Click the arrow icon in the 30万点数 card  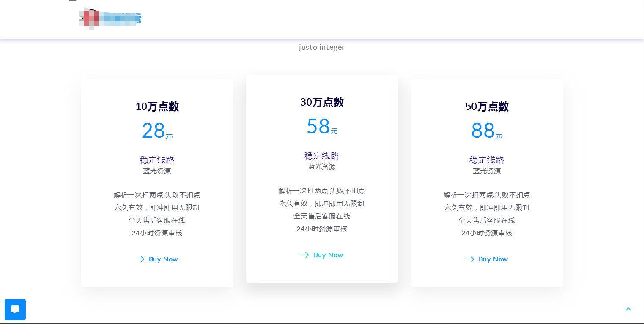pyautogui.click(x=304, y=255)
